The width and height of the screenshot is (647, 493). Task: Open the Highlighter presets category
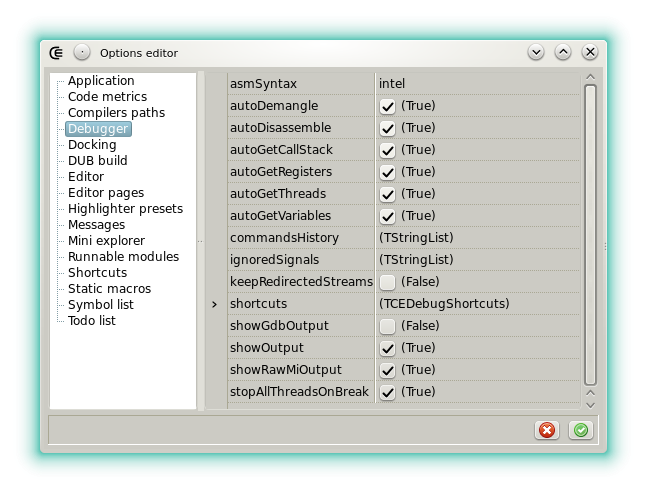tap(125, 209)
